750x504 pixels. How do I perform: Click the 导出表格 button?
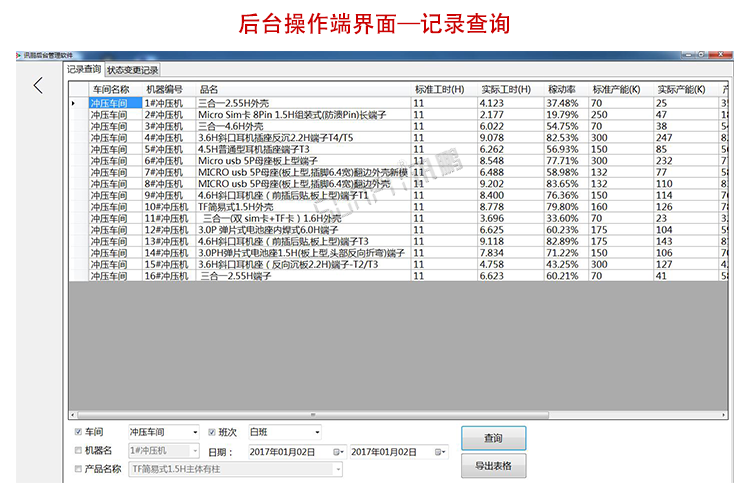coord(493,466)
